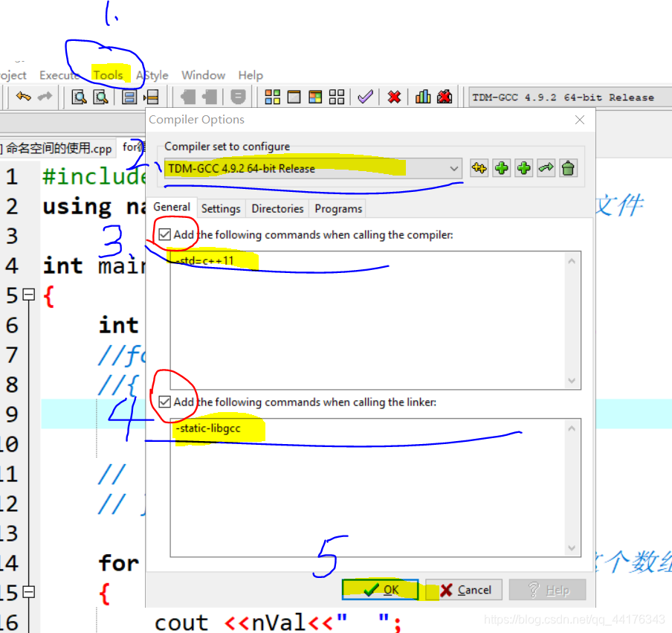
Task: Switch to the Settings tab
Action: click(221, 209)
